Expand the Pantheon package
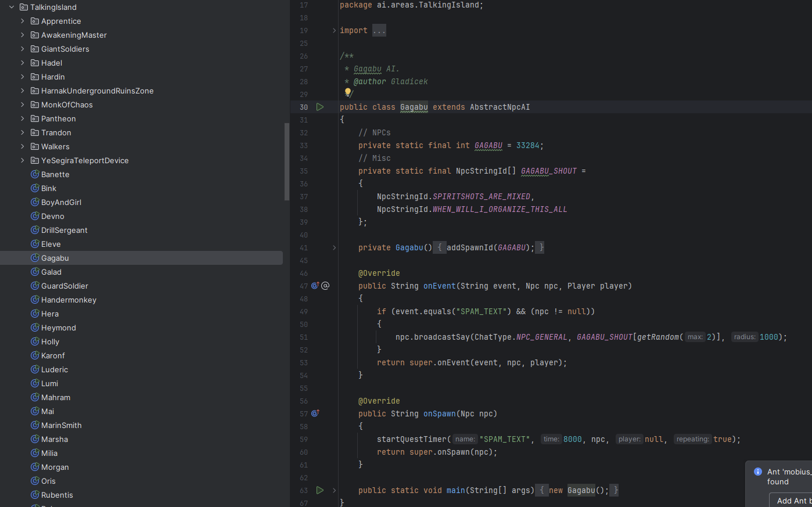 coord(23,118)
